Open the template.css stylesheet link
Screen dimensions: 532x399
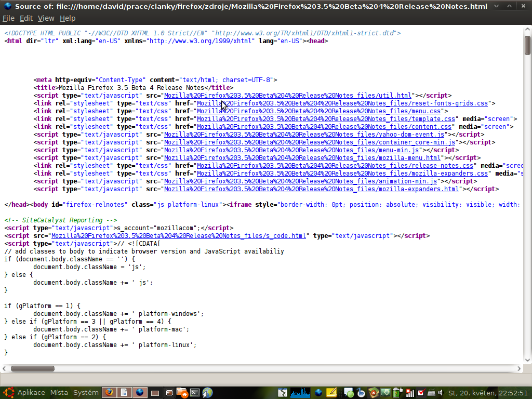(x=326, y=119)
